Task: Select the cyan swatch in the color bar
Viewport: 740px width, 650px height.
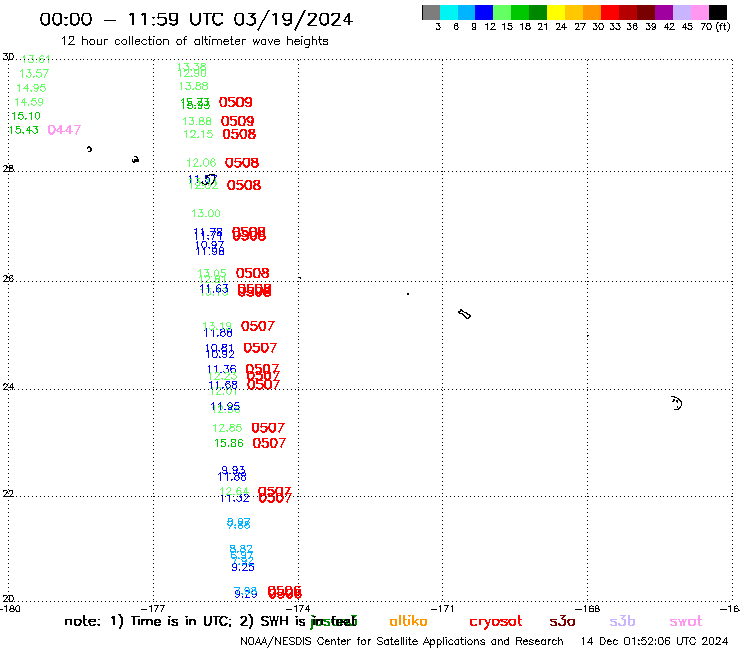Action: 449,12
